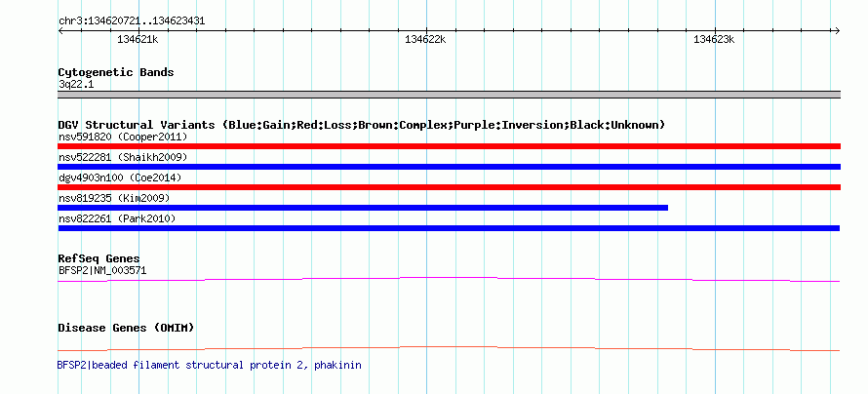Click the 134623k ruler tick label
This screenshot has height=394, width=868.
click(714, 39)
